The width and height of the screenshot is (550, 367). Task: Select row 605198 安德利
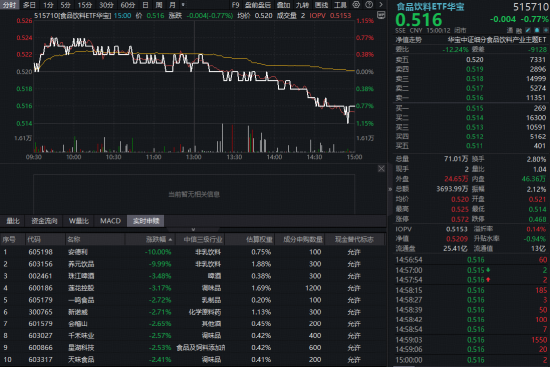[x=193, y=252]
